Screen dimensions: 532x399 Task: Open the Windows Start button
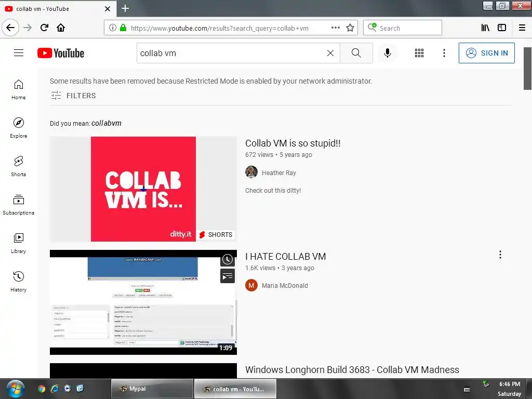[15, 389]
